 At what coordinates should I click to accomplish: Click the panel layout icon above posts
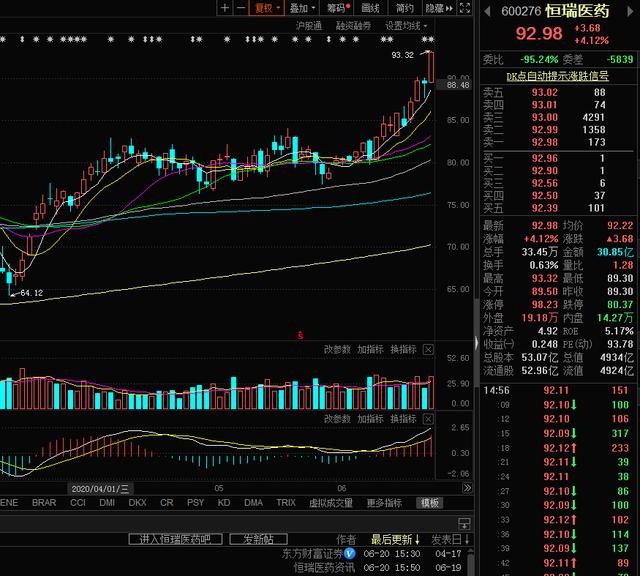(464, 523)
